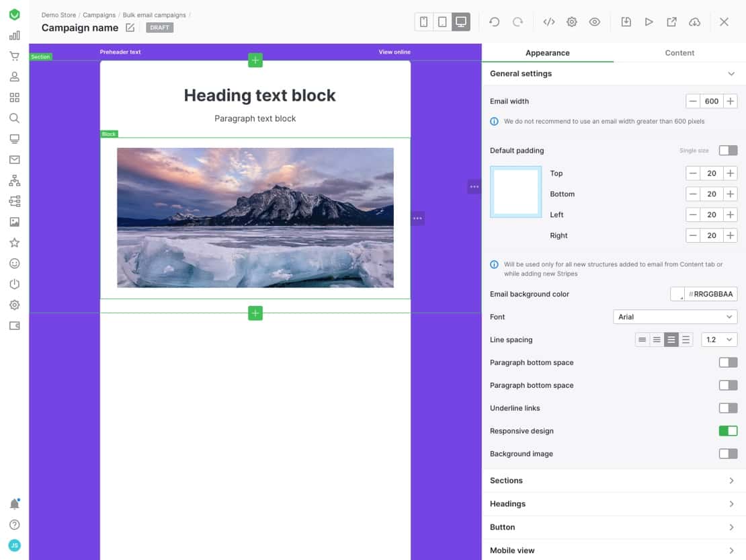Screen dimensions: 746x560
Task: Enable the Background image switch
Action: click(x=728, y=454)
